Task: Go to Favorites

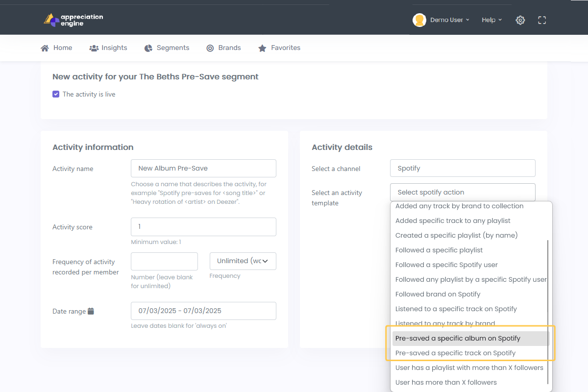Action: coord(279,48)
